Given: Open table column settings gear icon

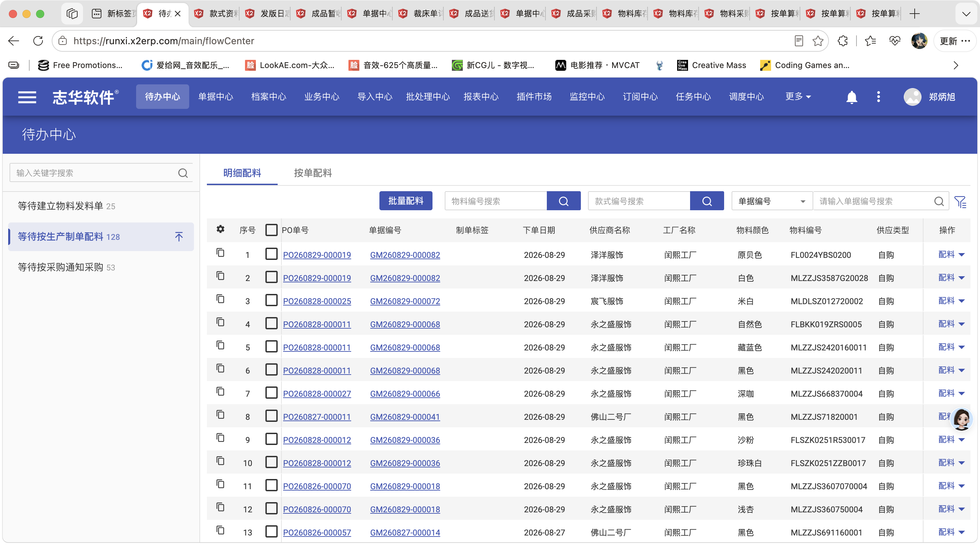Looking at the screenshot, I should coord(220,229).
